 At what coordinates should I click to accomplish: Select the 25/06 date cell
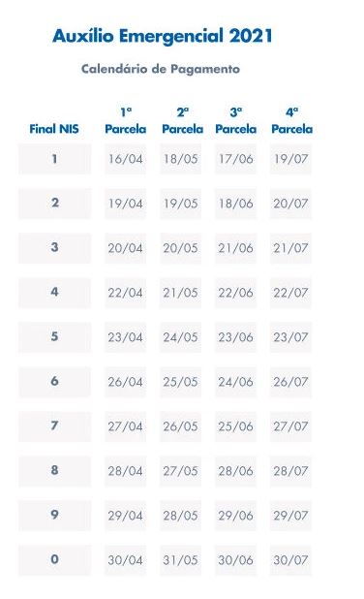(235, 426)
